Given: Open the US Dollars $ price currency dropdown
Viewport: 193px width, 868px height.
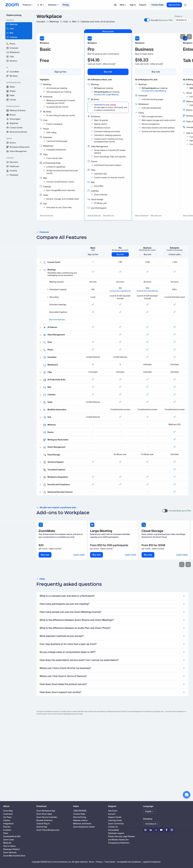Looking at the screenshot, I should click(183, 20).
